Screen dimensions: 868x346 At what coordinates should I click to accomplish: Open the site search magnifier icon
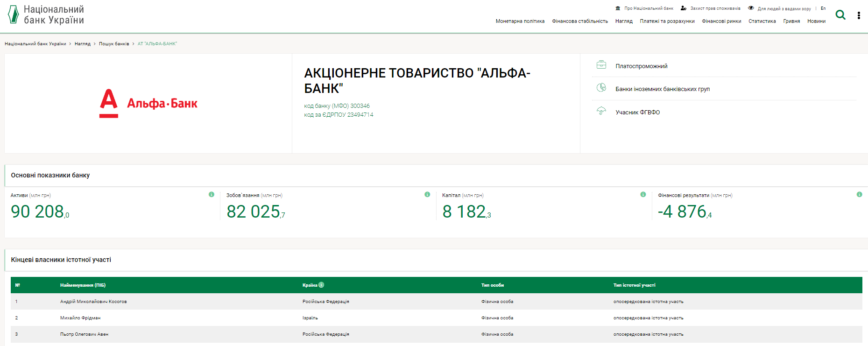click(x=840, y=15)
